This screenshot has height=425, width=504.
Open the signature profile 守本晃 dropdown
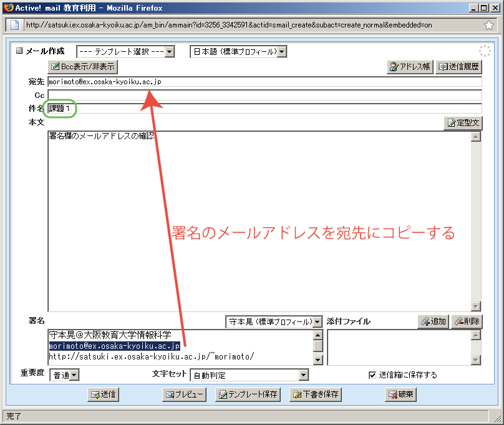click(274, 322)
